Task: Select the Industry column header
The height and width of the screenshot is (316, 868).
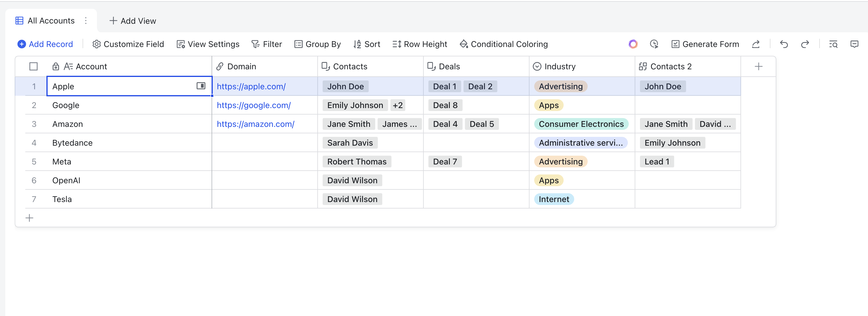Action: click(x=582, y=66)
